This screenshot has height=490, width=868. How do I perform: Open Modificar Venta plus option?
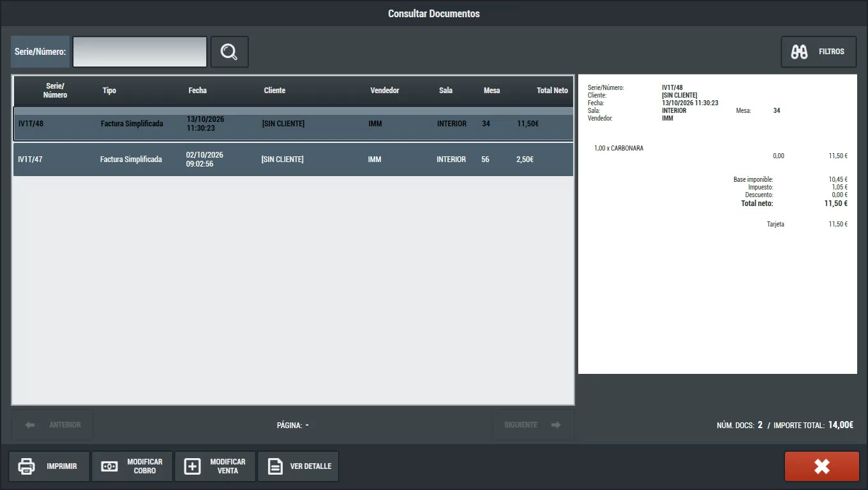tap(215, 466)
